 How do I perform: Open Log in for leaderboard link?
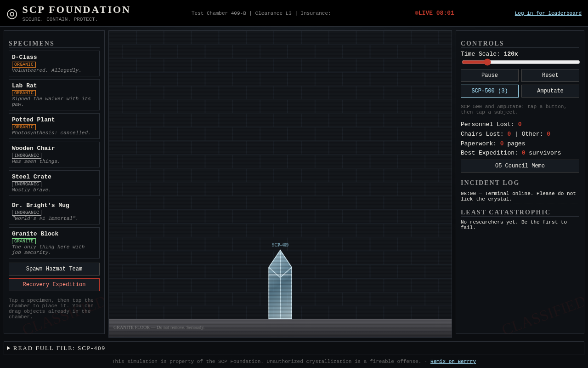pyautogui.click(x=548, y=13)
